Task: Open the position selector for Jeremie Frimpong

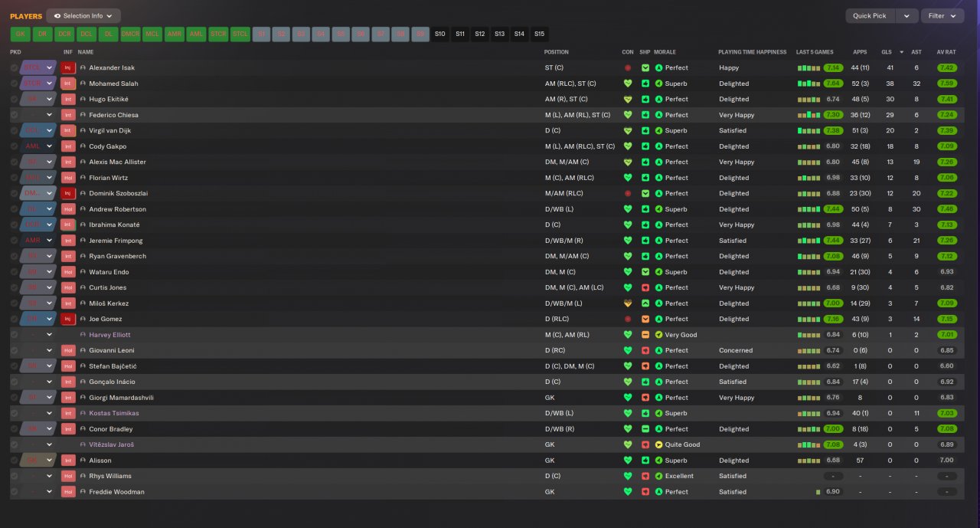Action: point(38,241)
